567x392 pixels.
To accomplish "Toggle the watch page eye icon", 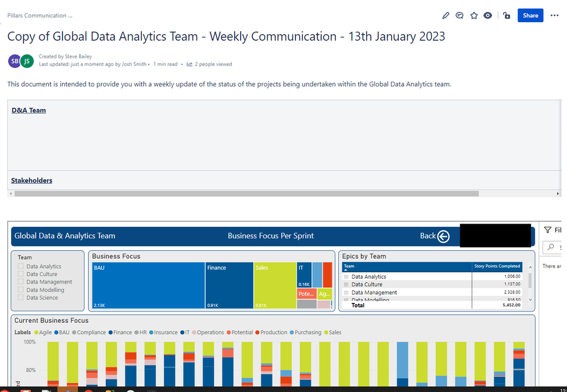I will (x=488, y=15).
